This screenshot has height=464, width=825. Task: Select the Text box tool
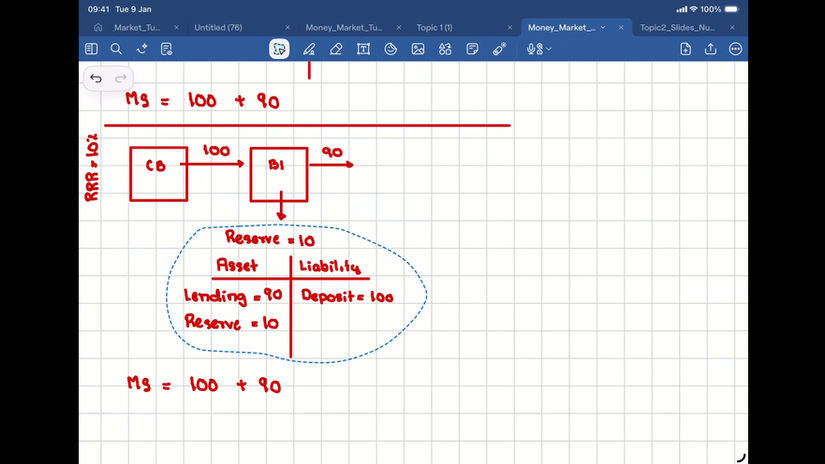point(363,49)
